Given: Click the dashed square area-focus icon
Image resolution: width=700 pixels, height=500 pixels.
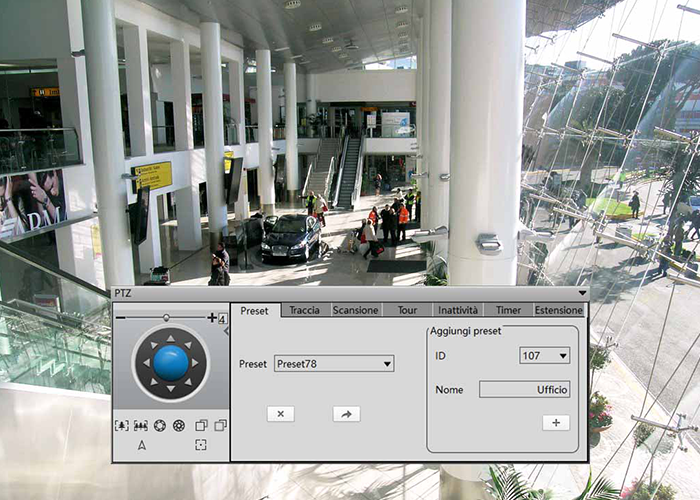Looking at the screenshot, I should (x=201, y=445).
